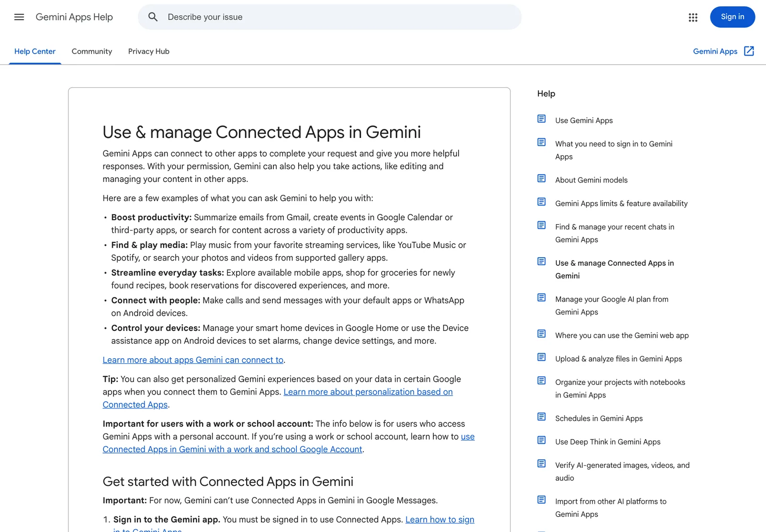
Task: Open the About Gemini models article
Action: tap(591, 180)
